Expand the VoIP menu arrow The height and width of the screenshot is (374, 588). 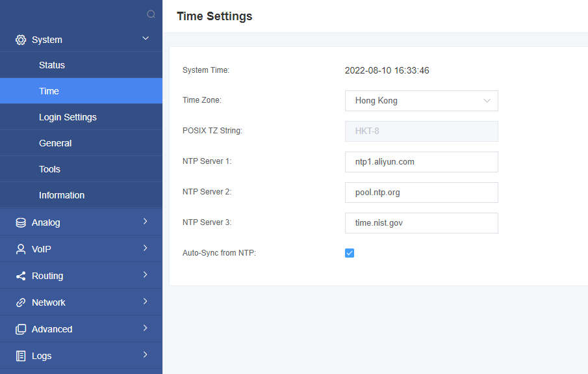pyautogui.click(x=145, y=248)
